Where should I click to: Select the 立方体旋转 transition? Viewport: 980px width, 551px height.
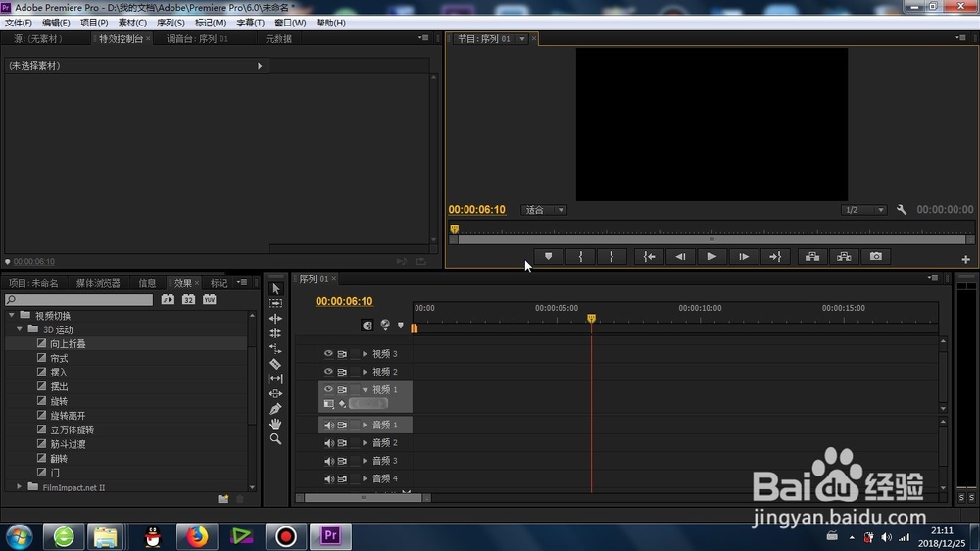pyautogui.click(x=72, y=429)
